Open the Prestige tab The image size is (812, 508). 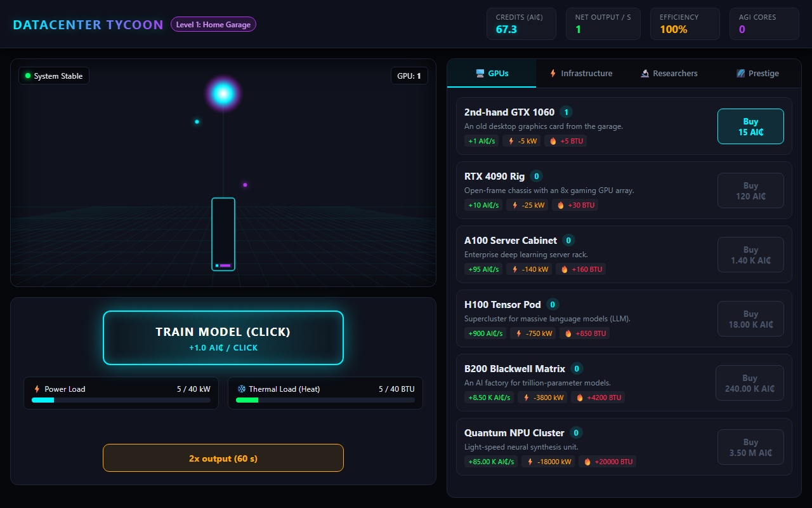(x=757, y=74)
